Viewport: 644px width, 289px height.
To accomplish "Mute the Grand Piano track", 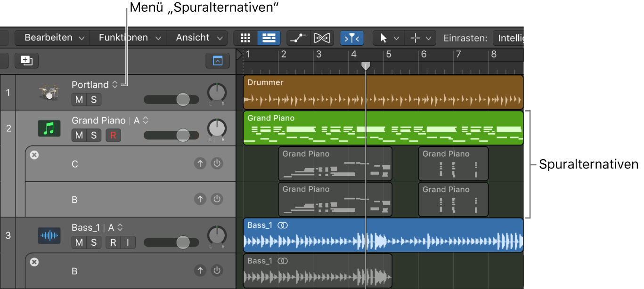I will 79,136.
